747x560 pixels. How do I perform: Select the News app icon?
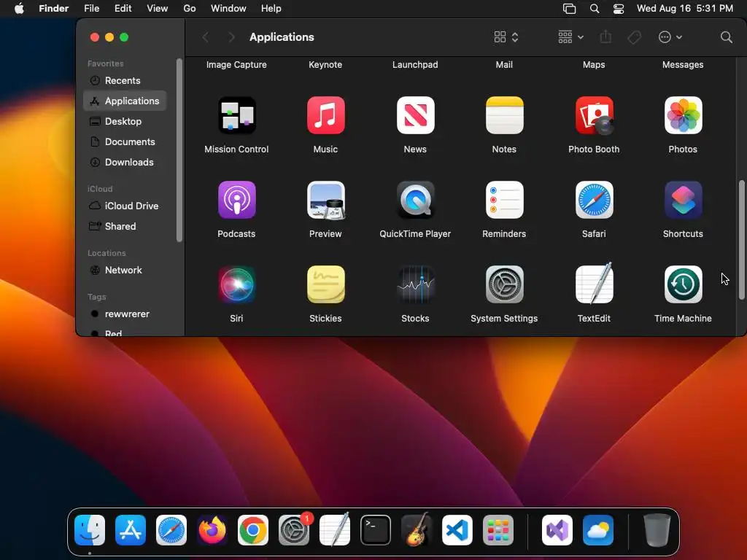click(x=415, y=116)
